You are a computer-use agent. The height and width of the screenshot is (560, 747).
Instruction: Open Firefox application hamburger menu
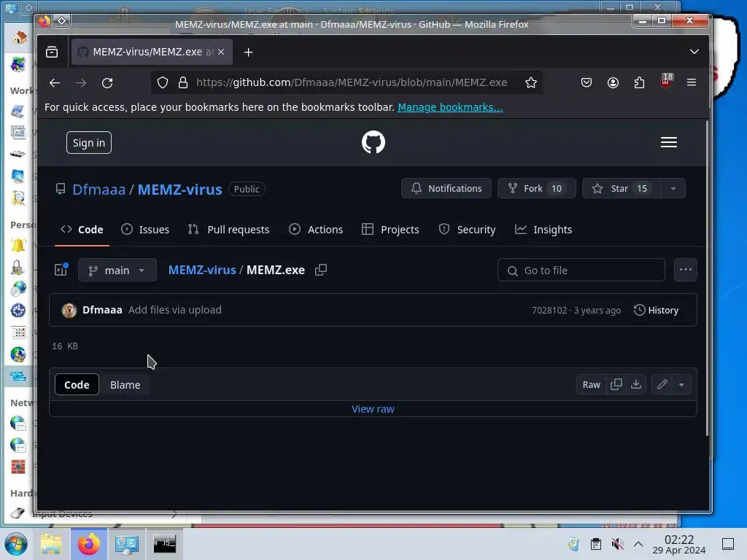pos(692,82)
